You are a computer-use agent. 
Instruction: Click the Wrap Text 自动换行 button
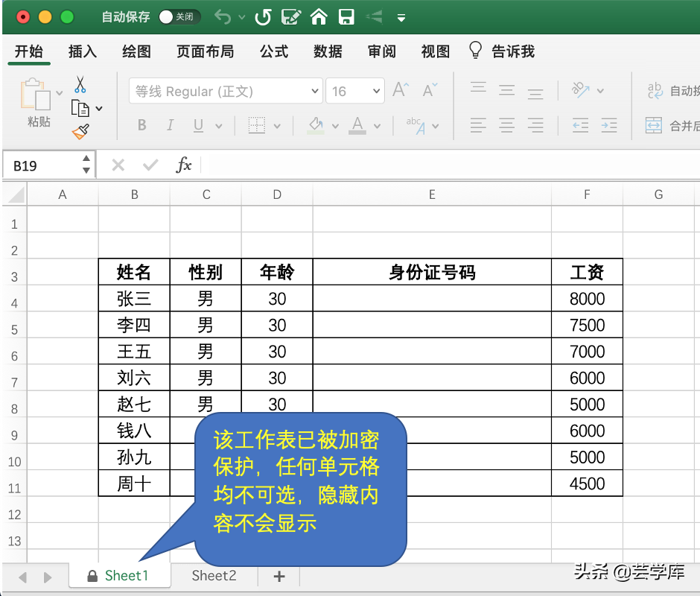[673, 91]
